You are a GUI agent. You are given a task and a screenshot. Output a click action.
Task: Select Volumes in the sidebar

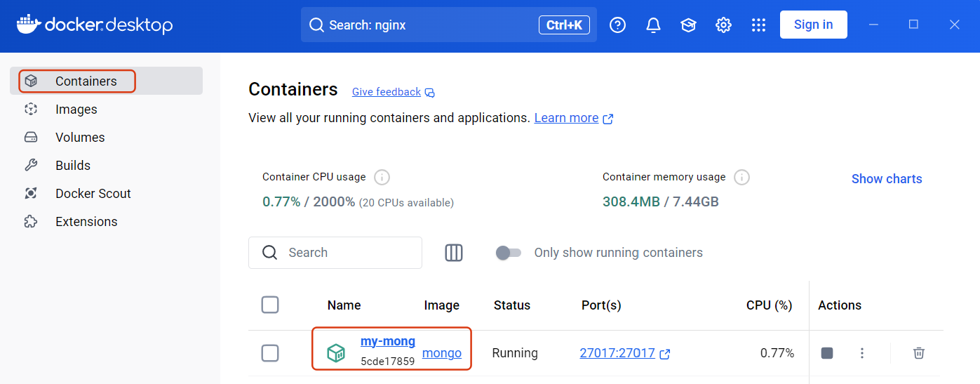tap(106, 137)
